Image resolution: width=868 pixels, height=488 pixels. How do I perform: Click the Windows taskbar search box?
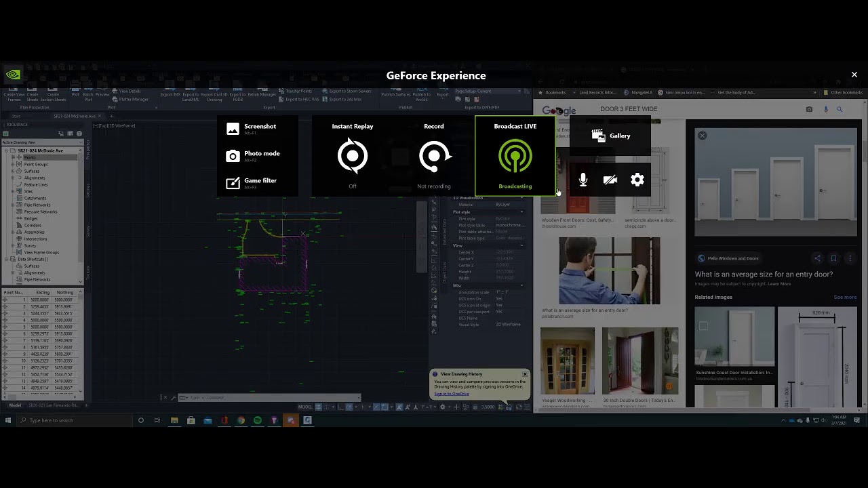75,420
